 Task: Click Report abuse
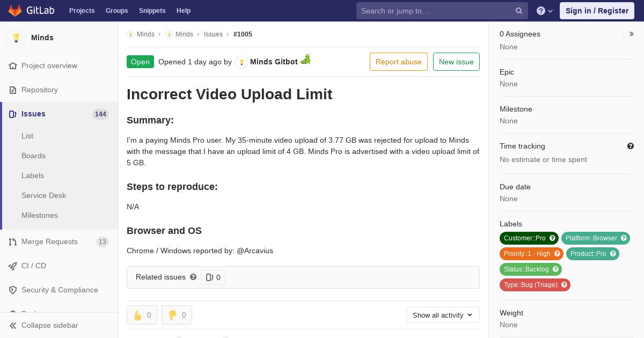click(399, 62)
